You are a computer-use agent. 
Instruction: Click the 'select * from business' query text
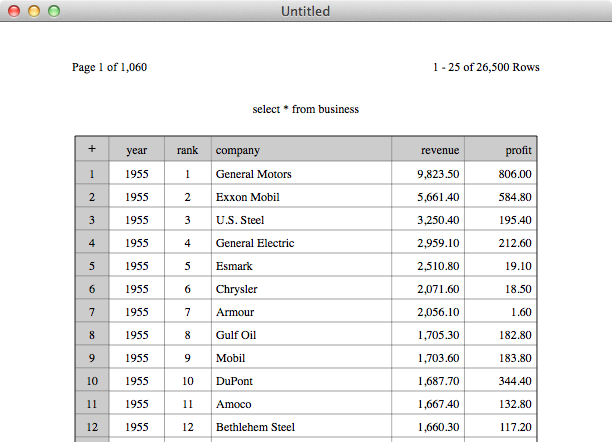click(306, 109)
